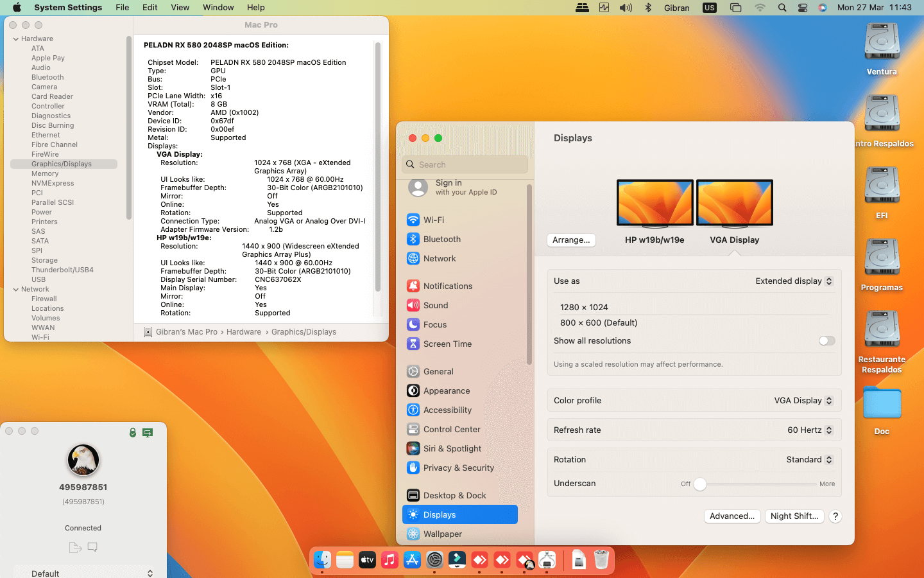
Task: Open Wi-Fi settings in the sidebar
Action: [433, 220]
